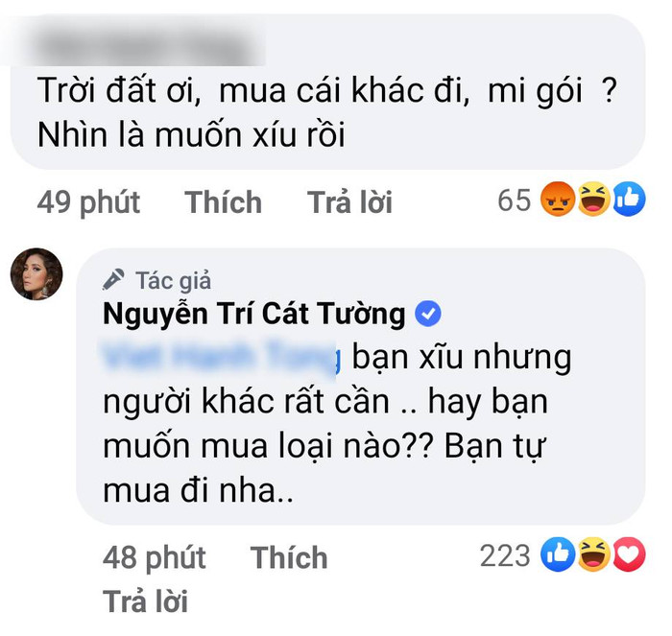672x636 pixels.
Task: Open the 65 reactions count
Action: point(515,200)
